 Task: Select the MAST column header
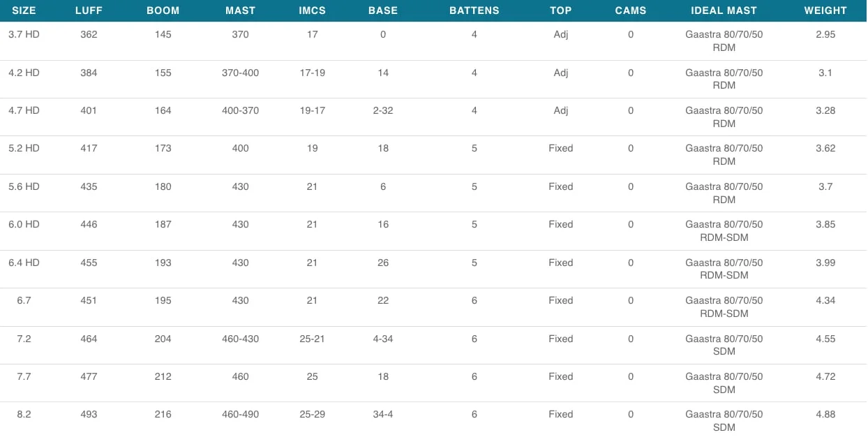(x=240, y=10)
